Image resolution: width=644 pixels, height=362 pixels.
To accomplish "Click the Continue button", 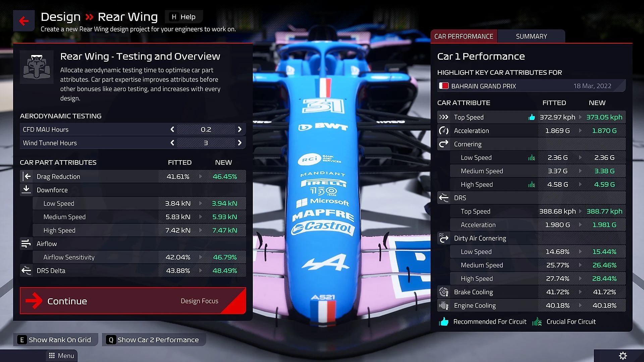I will click(67, 301).
